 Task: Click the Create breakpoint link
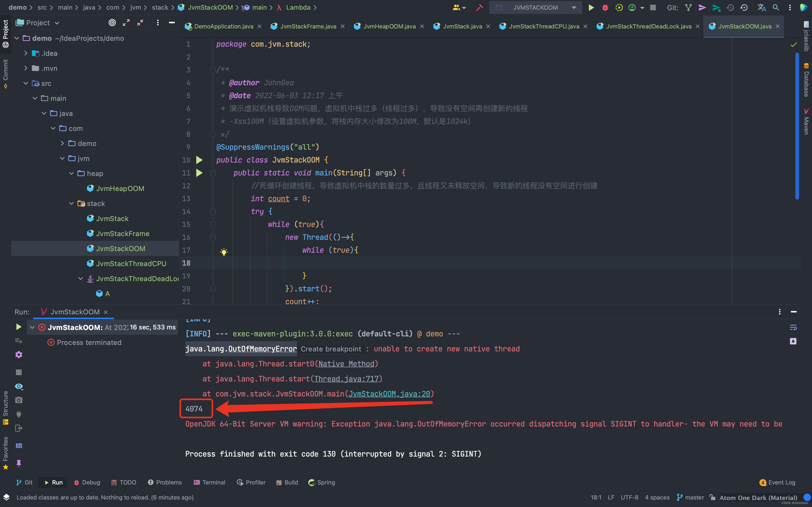pos(331,349)
